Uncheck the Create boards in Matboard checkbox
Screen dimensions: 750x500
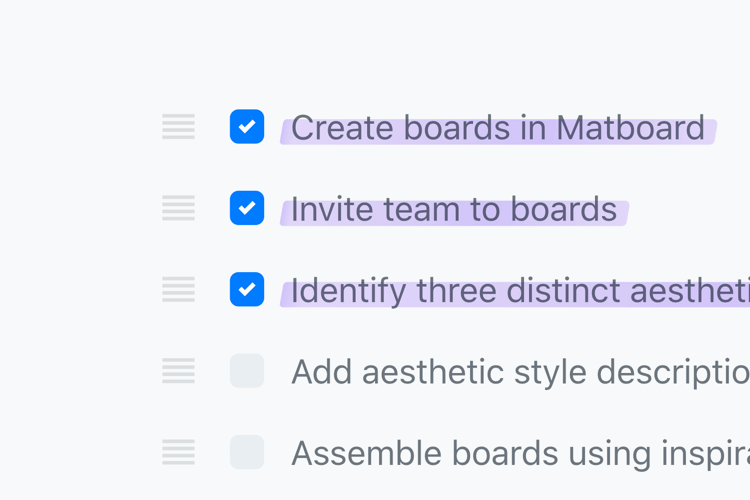pos(247,127)
